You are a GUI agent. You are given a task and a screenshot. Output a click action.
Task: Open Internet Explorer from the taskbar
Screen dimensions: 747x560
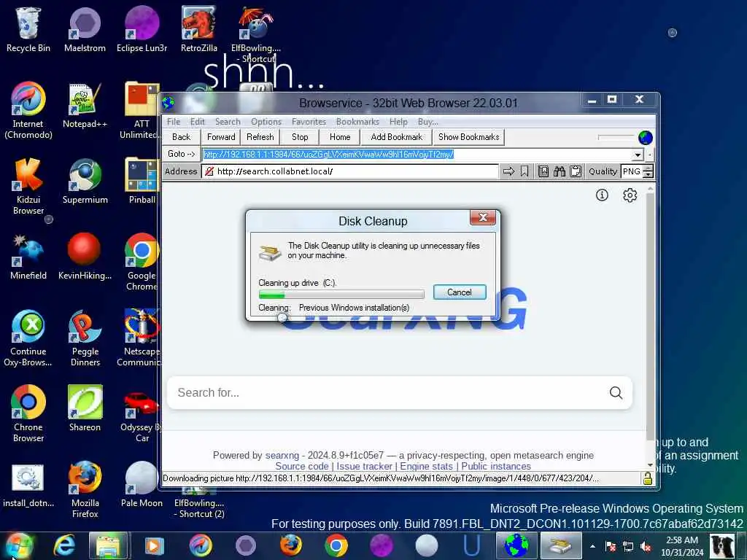[64, 545]
